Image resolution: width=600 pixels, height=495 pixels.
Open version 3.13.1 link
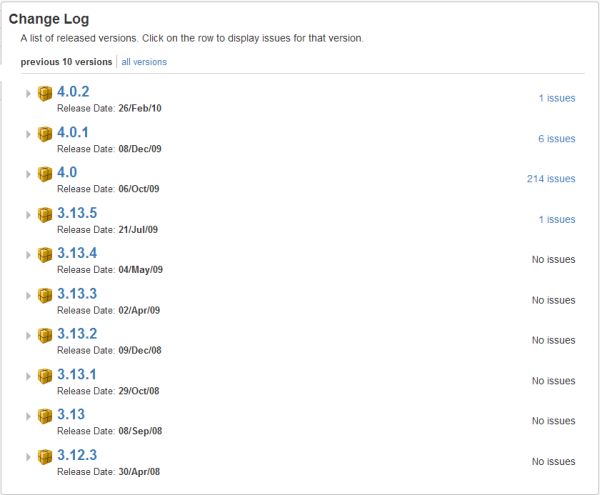(x=77, y=375)
